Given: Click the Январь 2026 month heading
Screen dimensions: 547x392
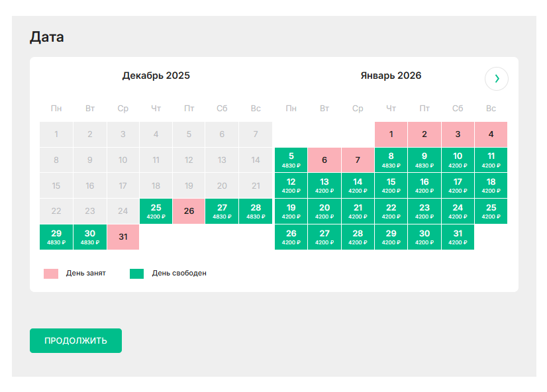Looking at the screenshot, I should click(391, 75).
